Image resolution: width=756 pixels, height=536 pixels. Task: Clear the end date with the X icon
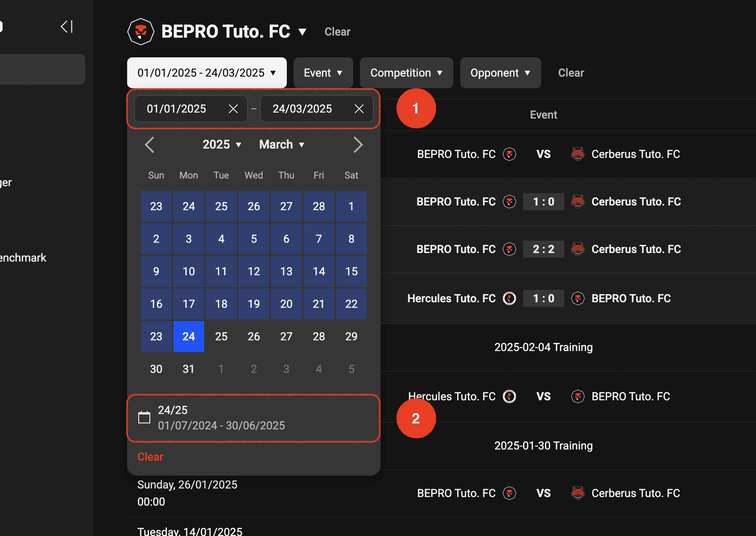(359, 109)
